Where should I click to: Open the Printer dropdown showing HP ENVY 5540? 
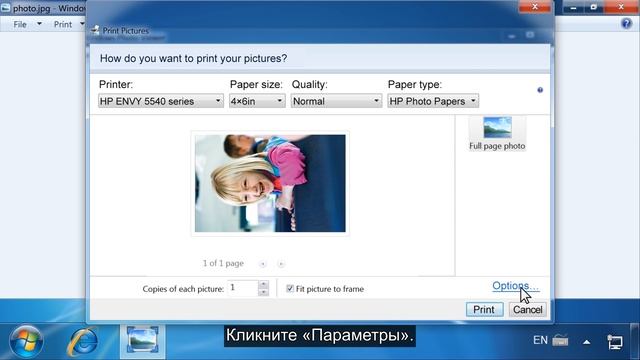[x=160, y=101]
